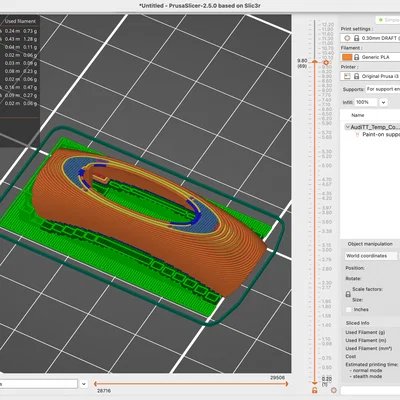Open the orange filament color swatch
This screenshot has height=400, width=400.
pyautogui.click(x=347, y=57)
